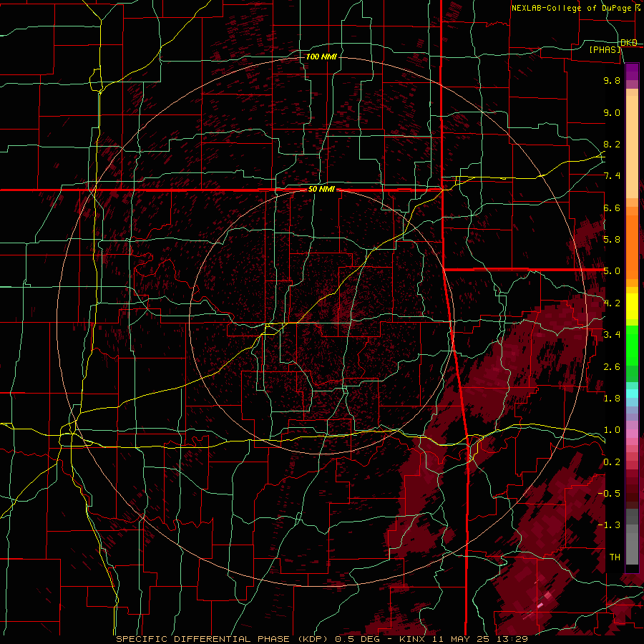Screen dimensions: 644x644
Task: Click the 8.2 value on the scale
Action: (612, 144)
